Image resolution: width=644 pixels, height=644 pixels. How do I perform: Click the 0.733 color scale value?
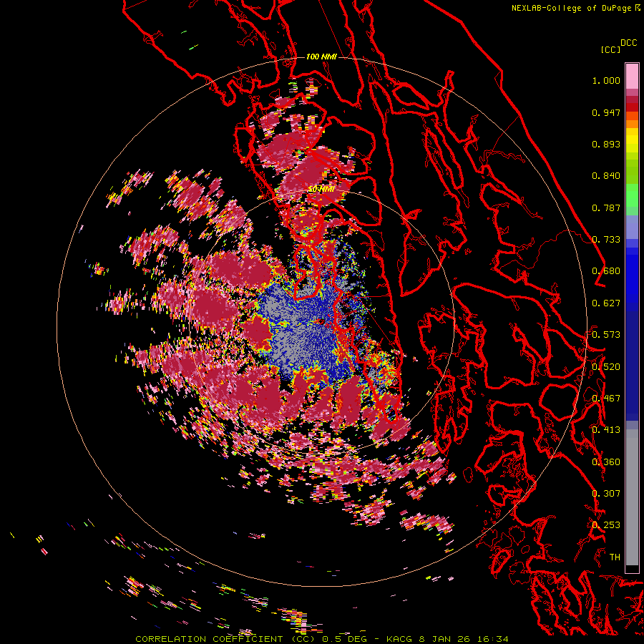pos(606,240)
